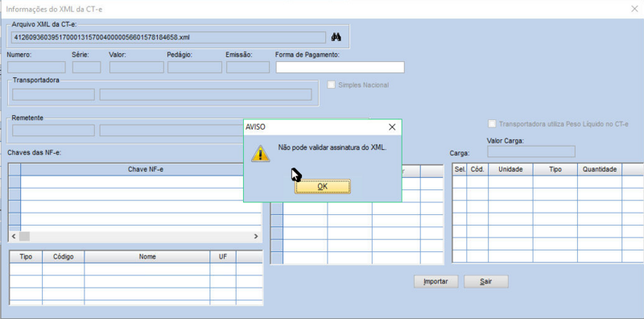The height and width of the screenshot is (319, 644).
Task: Click the UF column header
Action: [x=223, y=256]
